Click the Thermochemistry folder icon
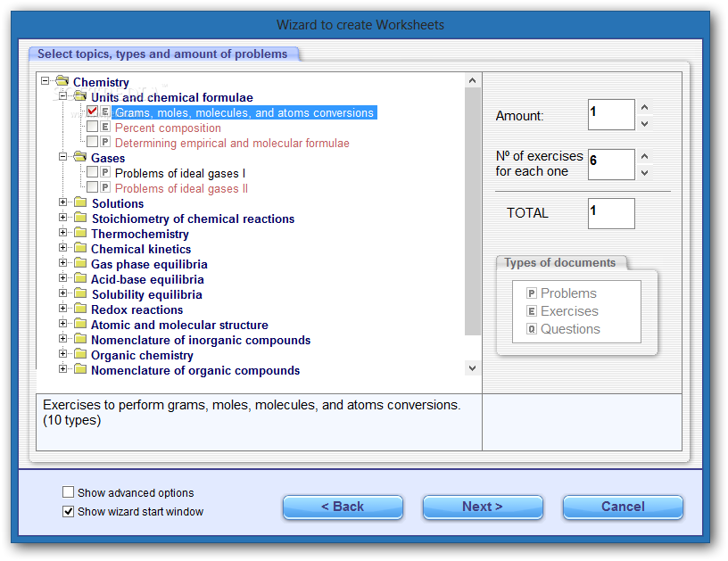 coord(81,233)
